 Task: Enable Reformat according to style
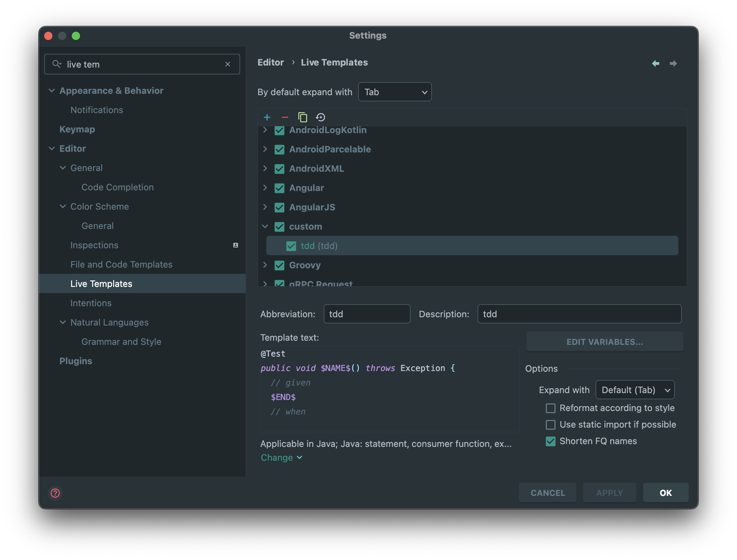(551, 408)
